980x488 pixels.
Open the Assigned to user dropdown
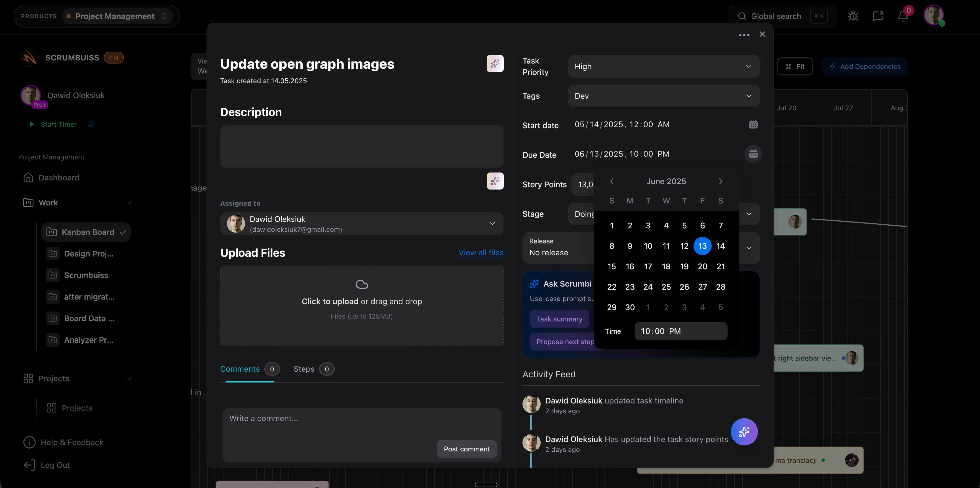click(361, 224)
